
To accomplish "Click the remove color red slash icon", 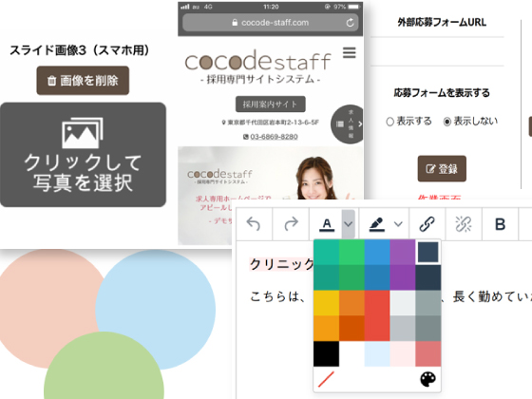I will click(326, 379).
